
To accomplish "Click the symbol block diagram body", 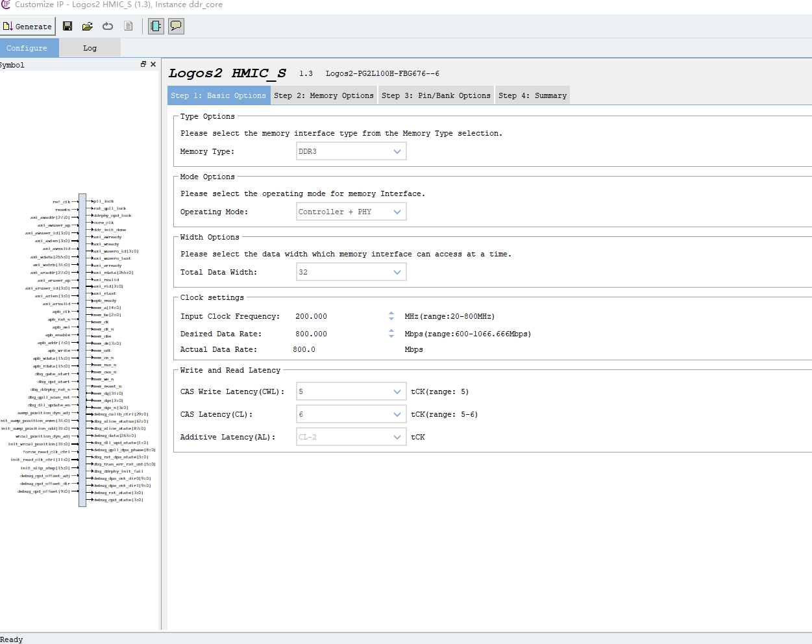I will tap(82, 350).
